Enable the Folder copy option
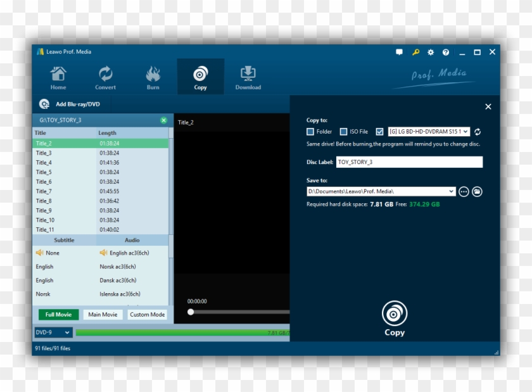The height and width of the screenshot is (392, 532). (310, 132)
